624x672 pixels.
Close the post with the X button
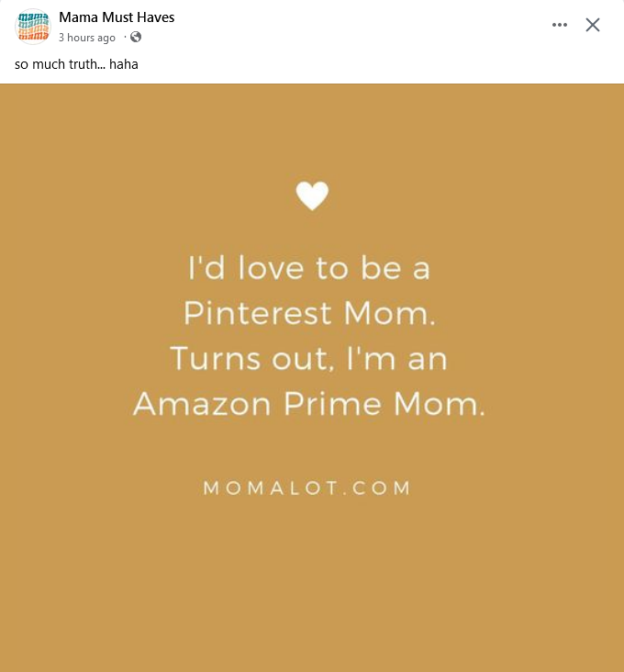[593, 25]
